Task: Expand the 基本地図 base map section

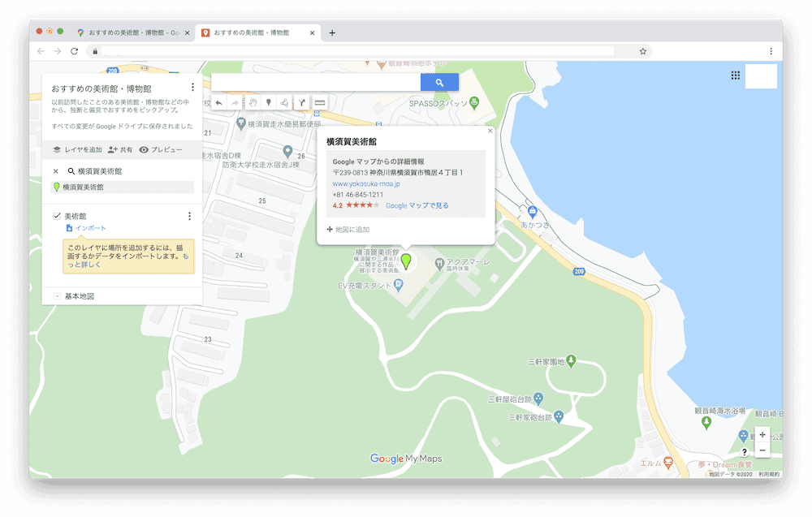Action: (57, 296)
